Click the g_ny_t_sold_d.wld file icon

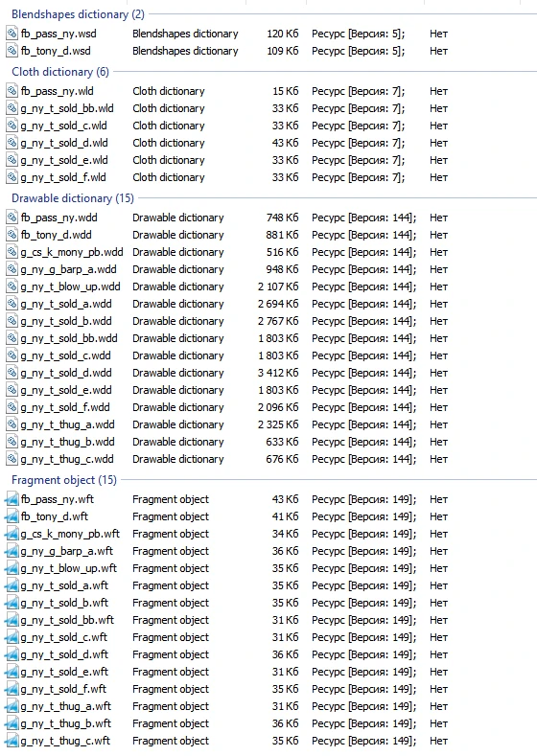coord(12,143)
